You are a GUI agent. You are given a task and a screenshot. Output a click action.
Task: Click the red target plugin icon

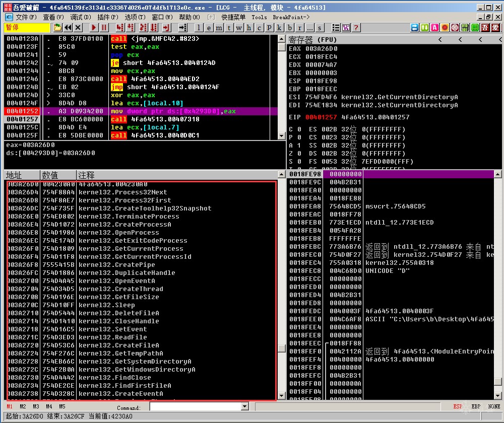[x=455, y=28]
